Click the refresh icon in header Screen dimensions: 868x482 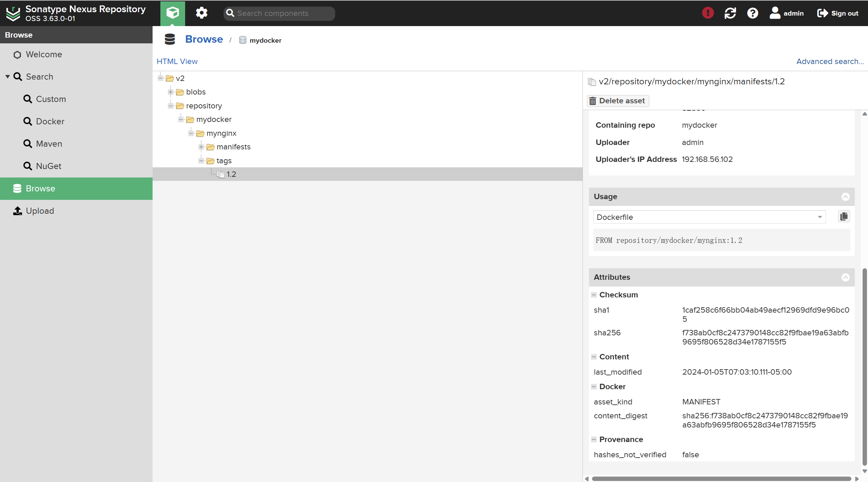[730, 13]
